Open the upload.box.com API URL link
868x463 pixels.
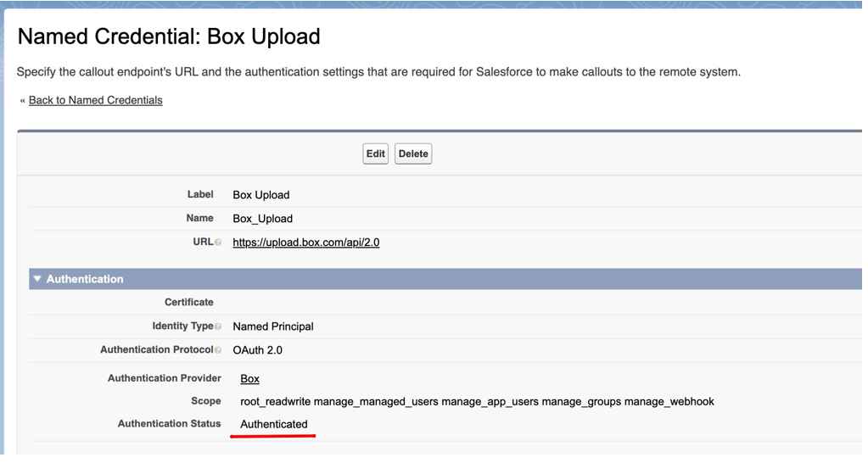click(306, 243)
